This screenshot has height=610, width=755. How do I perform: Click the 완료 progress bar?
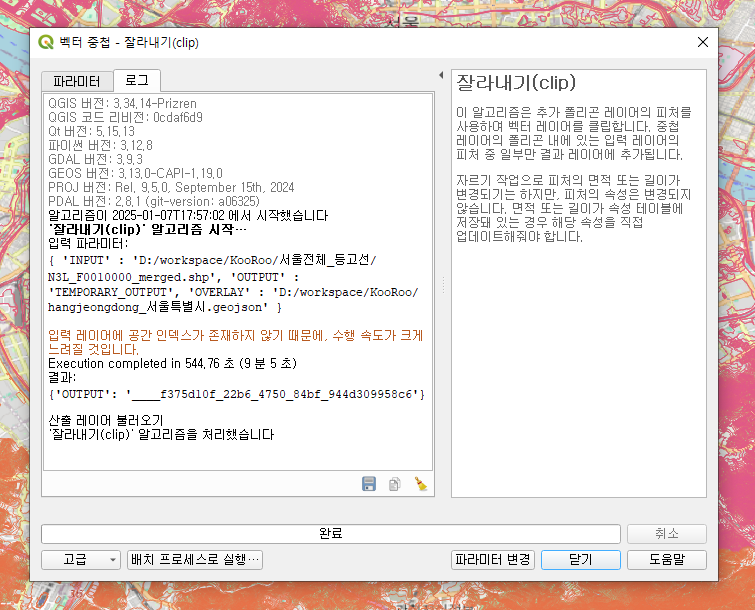point(330,534)
